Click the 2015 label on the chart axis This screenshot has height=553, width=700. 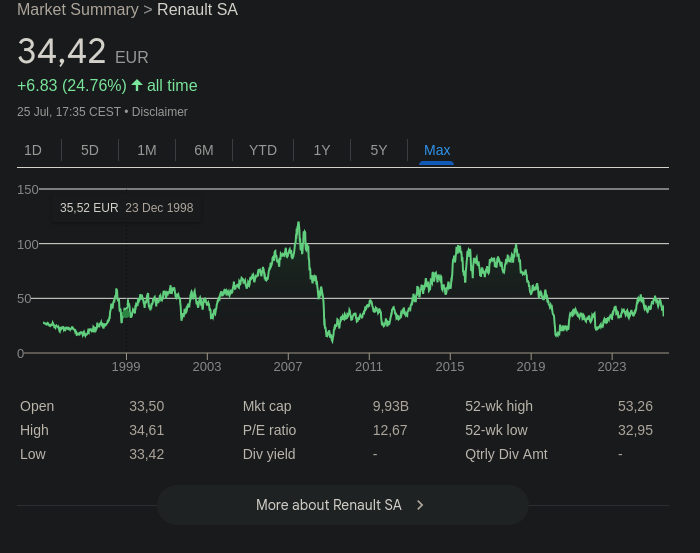coord(450,366)
